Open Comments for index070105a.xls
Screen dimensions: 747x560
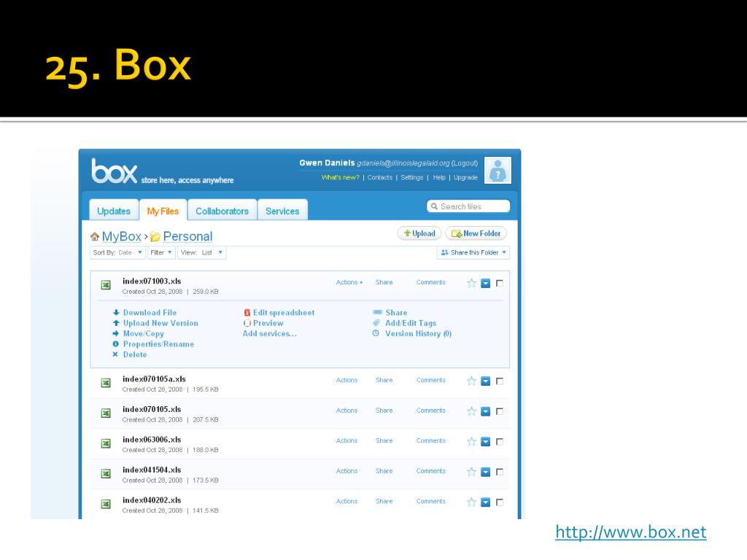click(430, 380)
